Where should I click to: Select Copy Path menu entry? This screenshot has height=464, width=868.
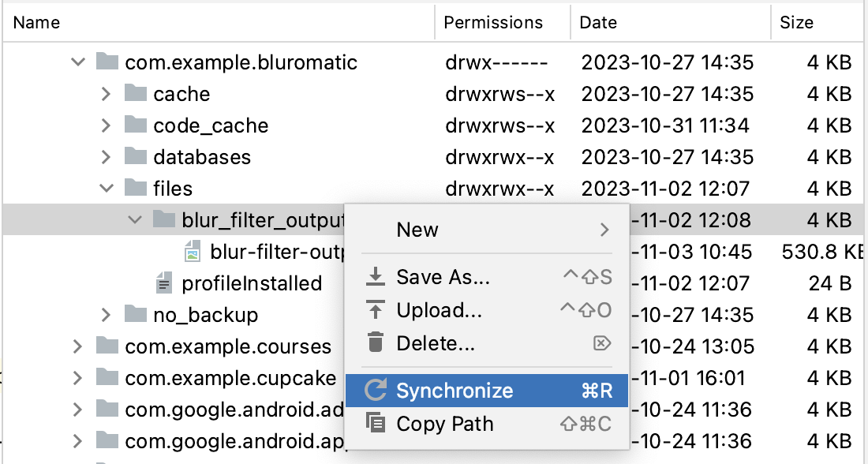point(445,424)
